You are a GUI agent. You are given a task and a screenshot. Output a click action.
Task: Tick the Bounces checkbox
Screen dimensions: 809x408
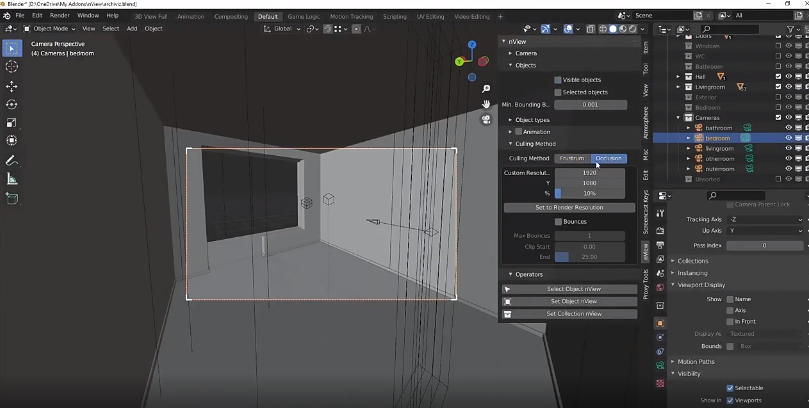point(559,221)
